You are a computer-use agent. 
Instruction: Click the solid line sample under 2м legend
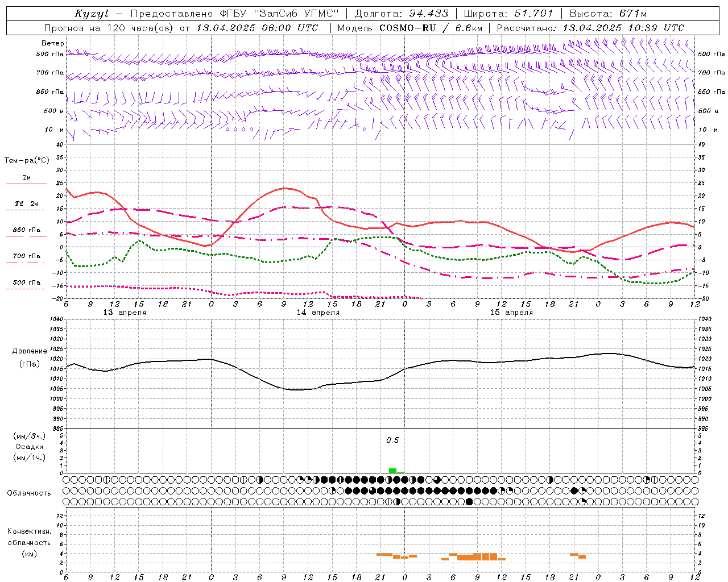pyautogui.click(x=26, y=184)
